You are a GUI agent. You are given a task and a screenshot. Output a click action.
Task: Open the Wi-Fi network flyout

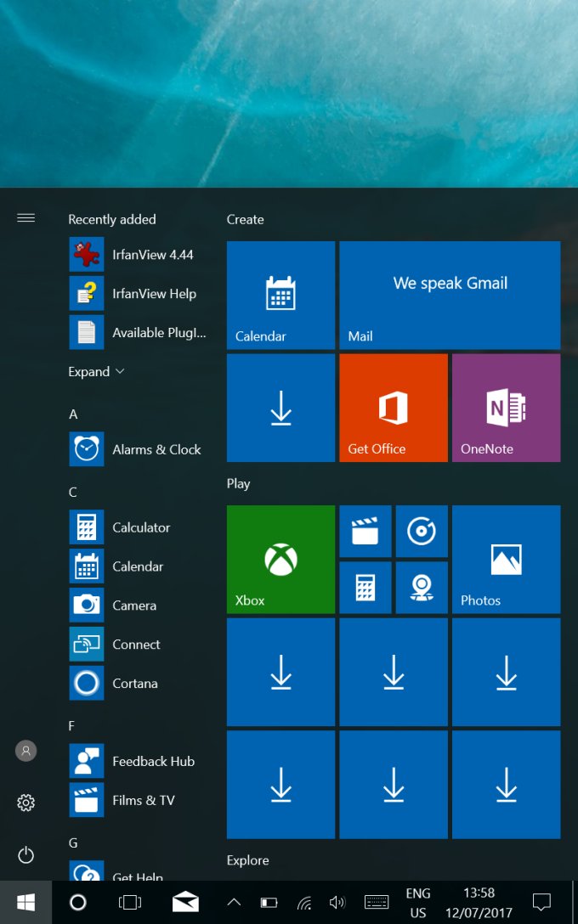tap(303, 902)
